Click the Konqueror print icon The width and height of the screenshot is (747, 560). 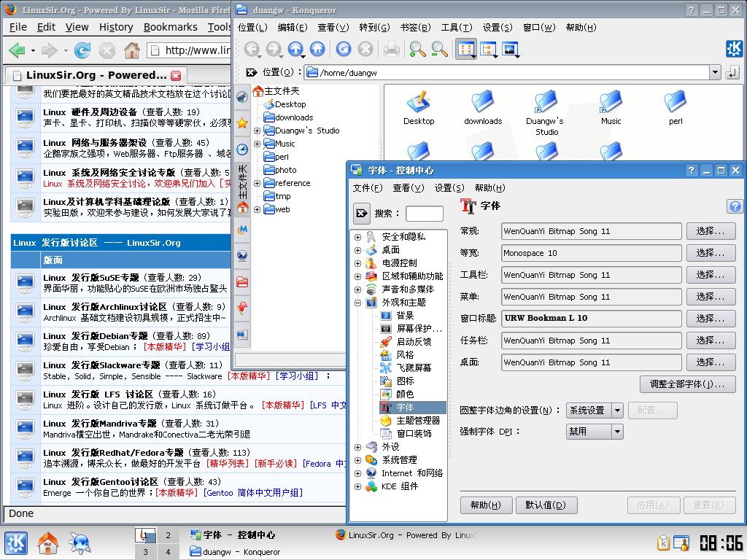pyautogui.click(x=392, y=49)
